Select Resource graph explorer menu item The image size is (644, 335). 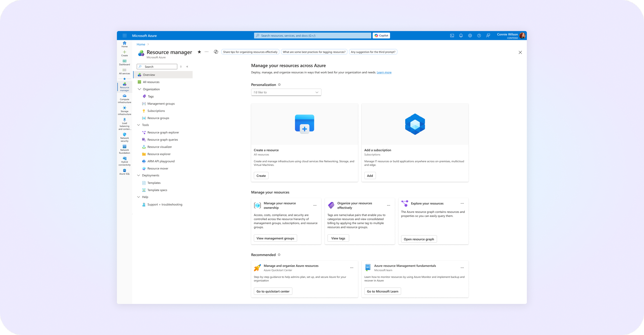coord(163,133)
